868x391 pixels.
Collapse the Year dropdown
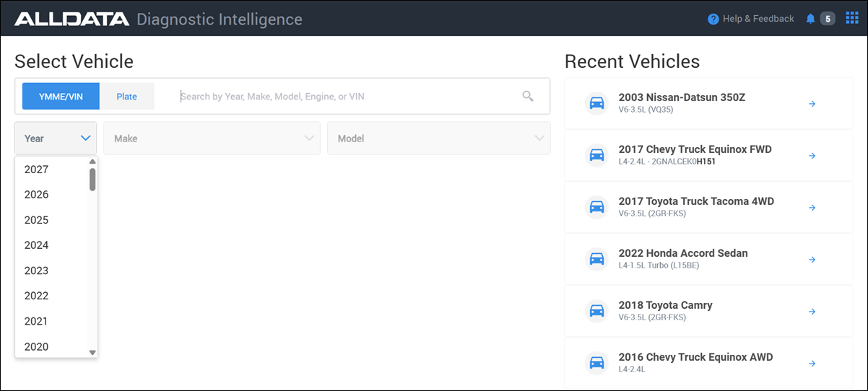point(56,138)
